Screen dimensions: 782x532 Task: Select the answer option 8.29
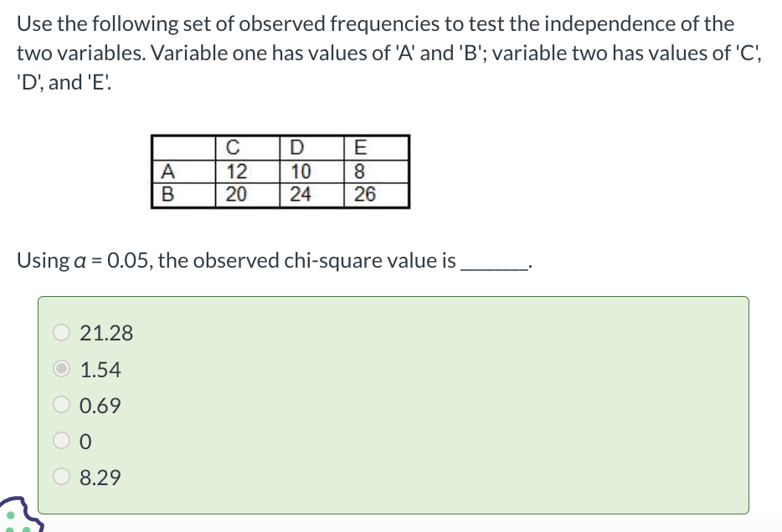[60, 477]
